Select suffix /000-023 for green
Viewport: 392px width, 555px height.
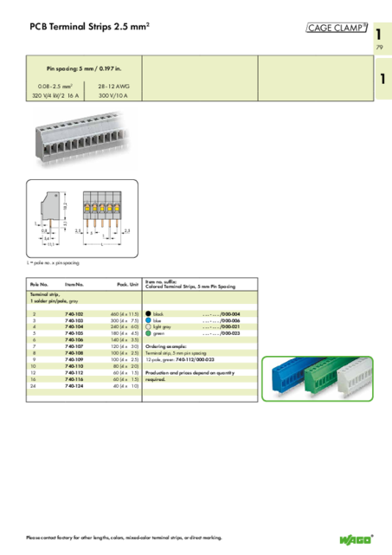(x=230, y=333)
